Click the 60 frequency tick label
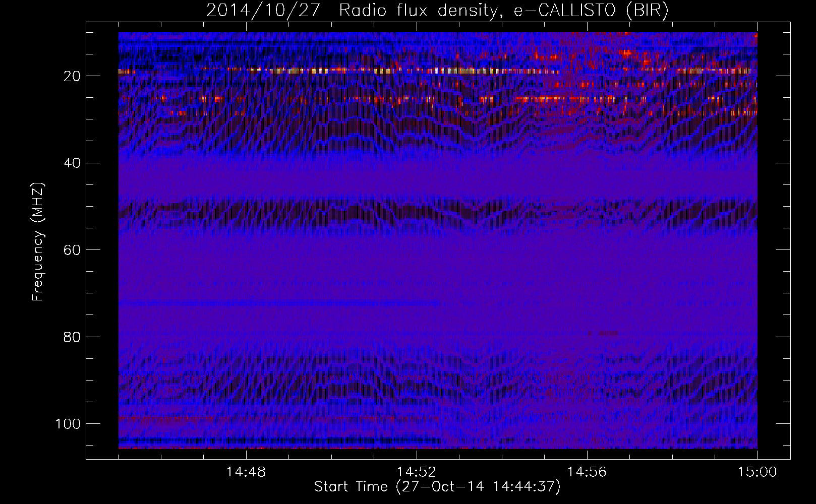 coord(73,250)
